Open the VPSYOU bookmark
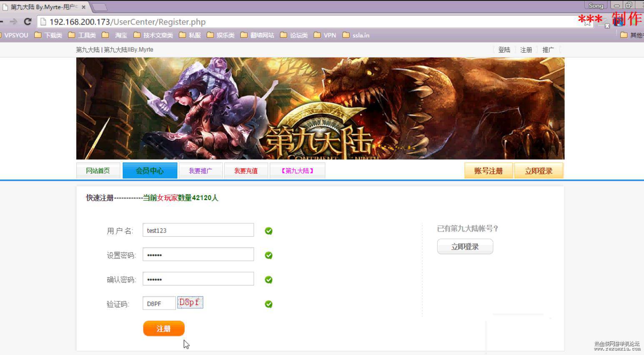The height and width of the screenshot is (355, 644). (x=14, y=35)
